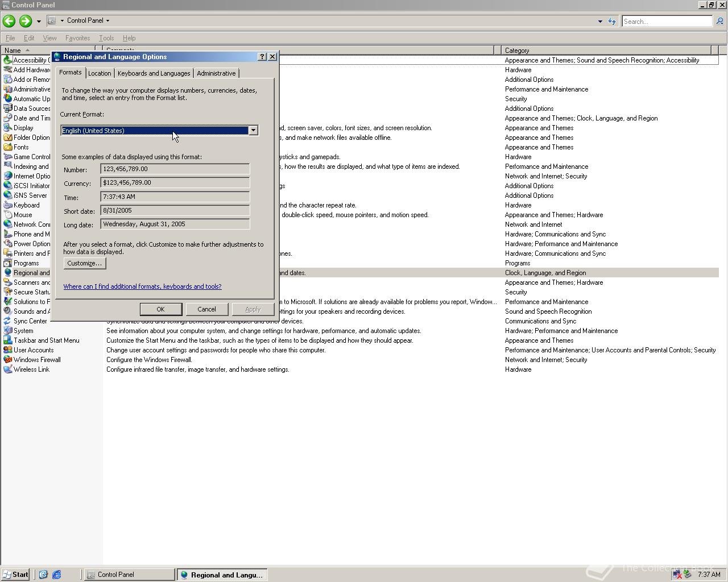The width and height of the screenshot is (728, 582).
Task: Click the Internet Explorer quick launch icon
Action: [56, 575]
